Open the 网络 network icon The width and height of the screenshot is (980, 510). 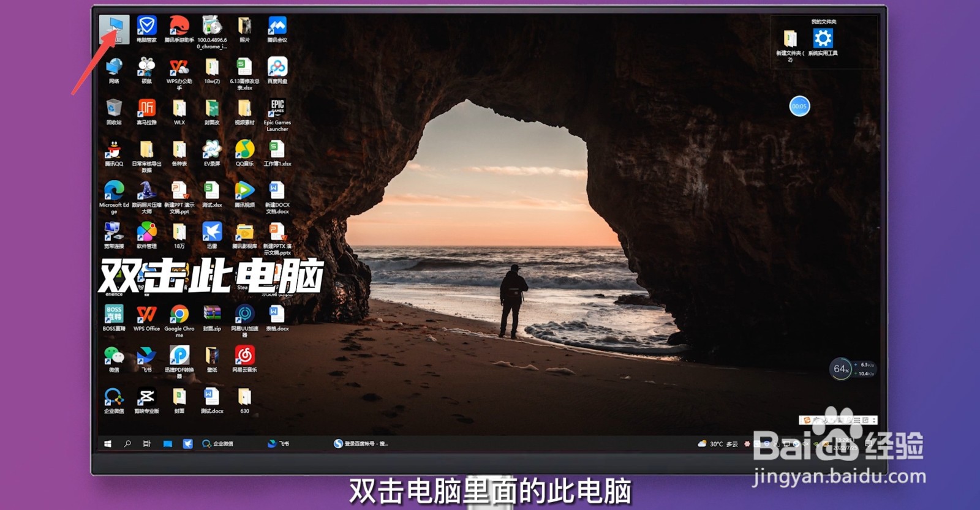pyautogui.click(x=114, y=70)
